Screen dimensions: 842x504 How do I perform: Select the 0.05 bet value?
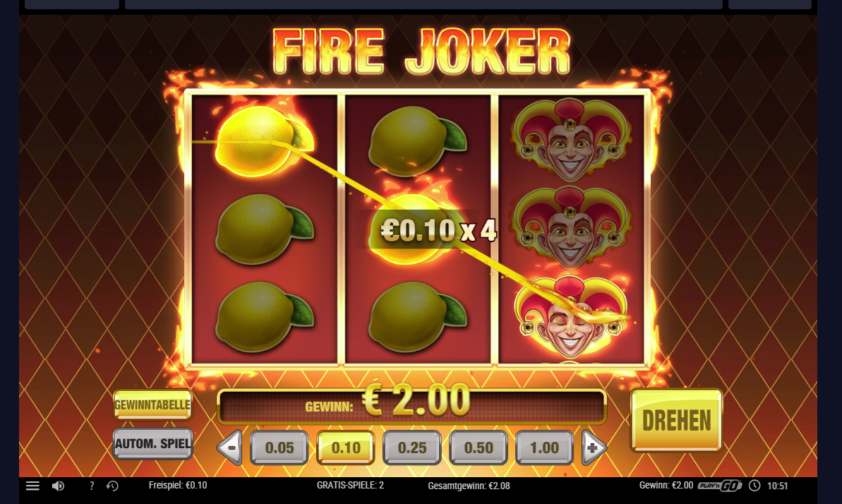pos(279,447)
